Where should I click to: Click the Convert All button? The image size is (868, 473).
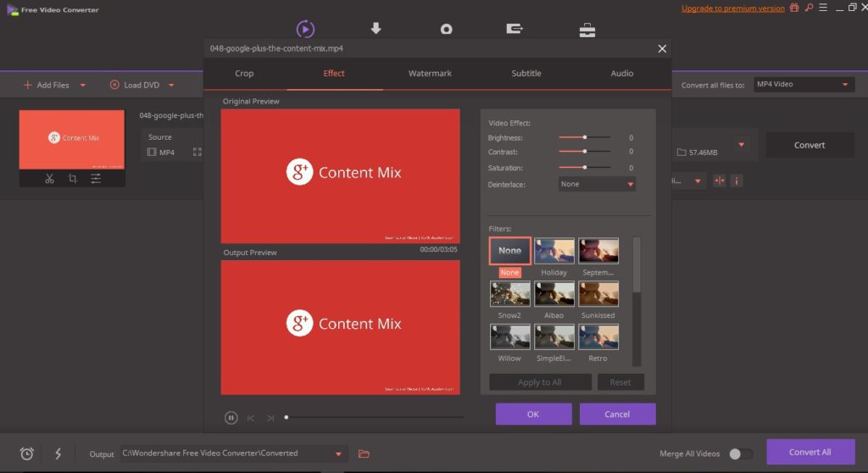click(810, 452)
